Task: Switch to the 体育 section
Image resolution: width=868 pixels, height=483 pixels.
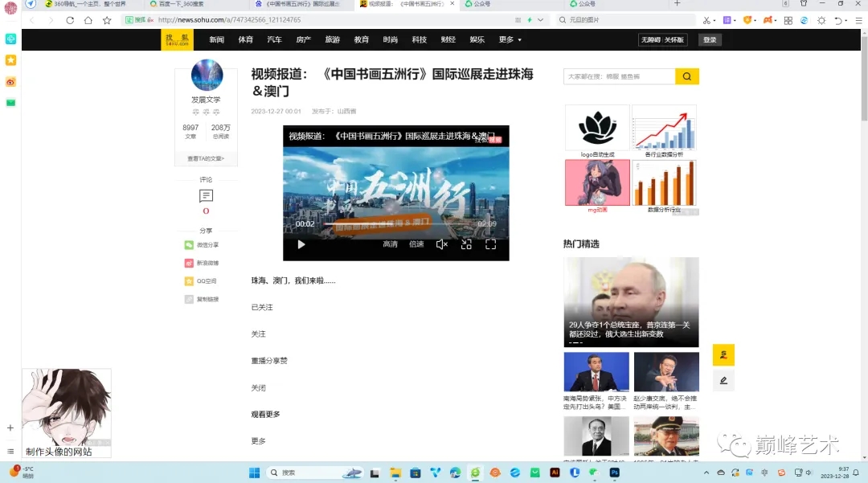Action: pos(245,39)
